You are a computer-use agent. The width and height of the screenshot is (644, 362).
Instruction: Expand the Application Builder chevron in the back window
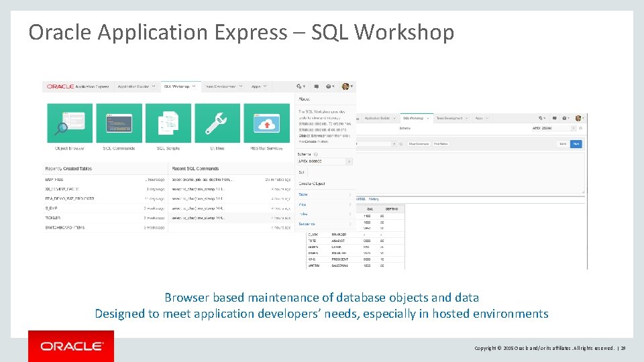click(x=394, y=118)
